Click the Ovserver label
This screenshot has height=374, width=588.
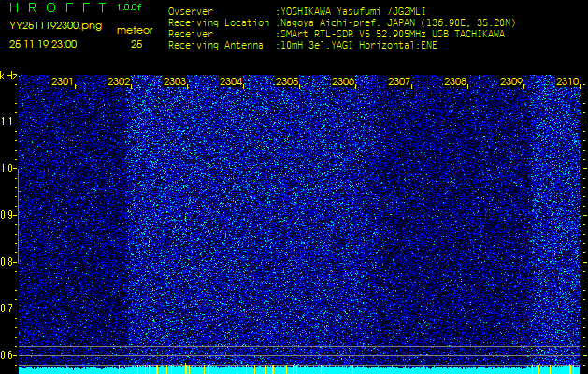coord(191,11)
